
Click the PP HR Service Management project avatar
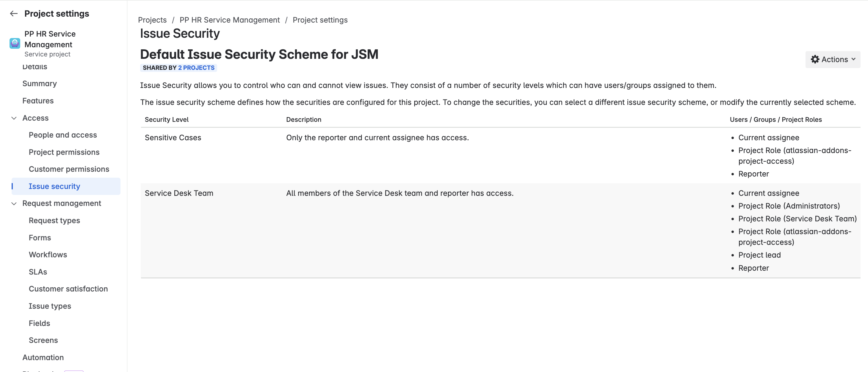[x=15, y=43]
